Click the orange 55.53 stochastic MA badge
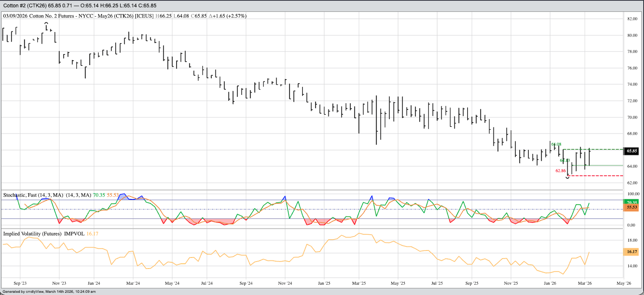Image resolution: width=644 pixels, height=295 pixels. click(x=632, y=207)
